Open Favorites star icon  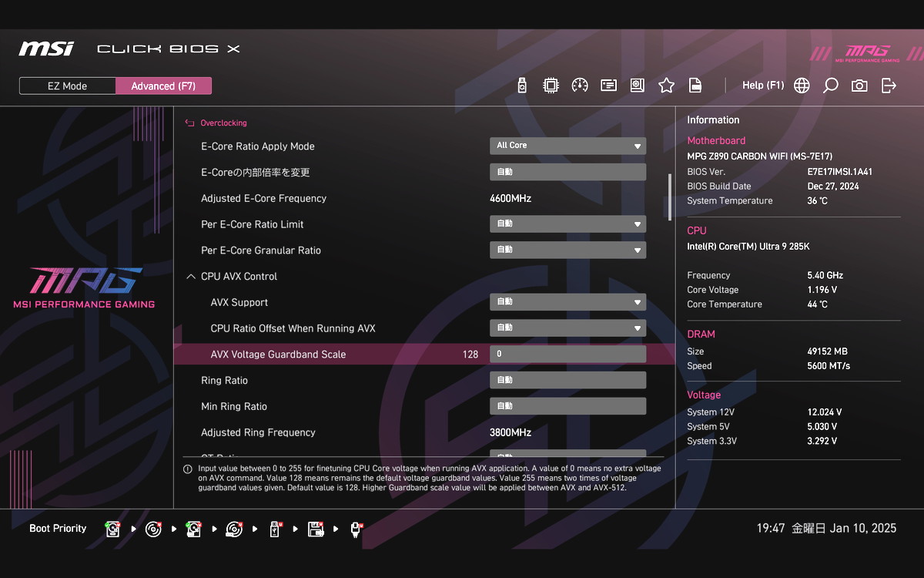[x=666, y=86]
